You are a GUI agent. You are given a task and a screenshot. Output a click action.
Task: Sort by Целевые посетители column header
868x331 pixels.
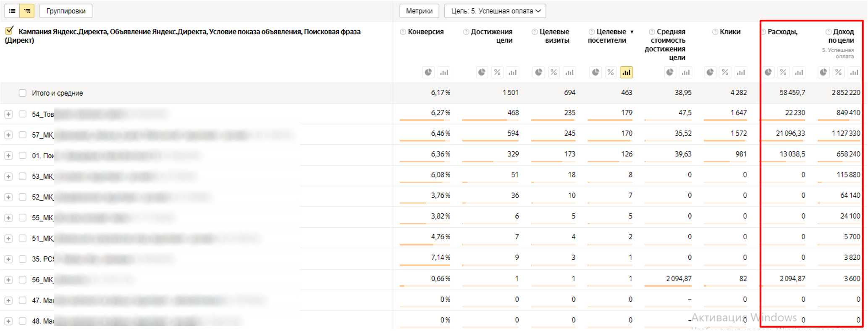pyautogui.click(x=611, y=36)
